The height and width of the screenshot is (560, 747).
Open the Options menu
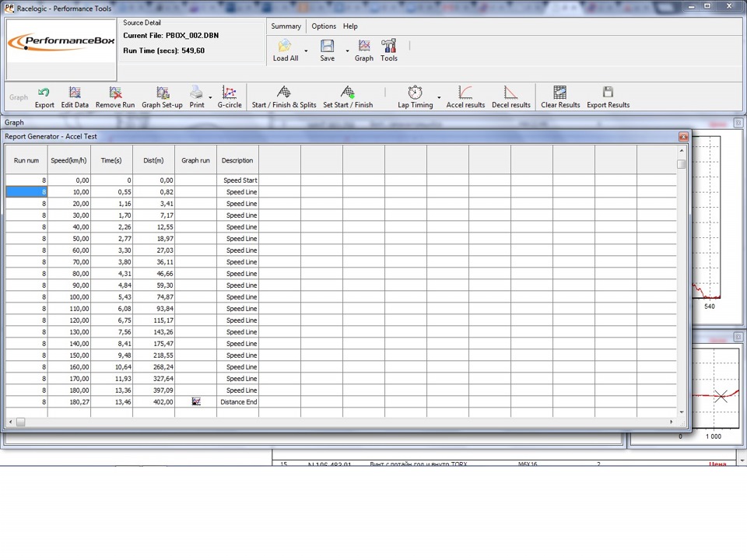click(x=324, y=26)
